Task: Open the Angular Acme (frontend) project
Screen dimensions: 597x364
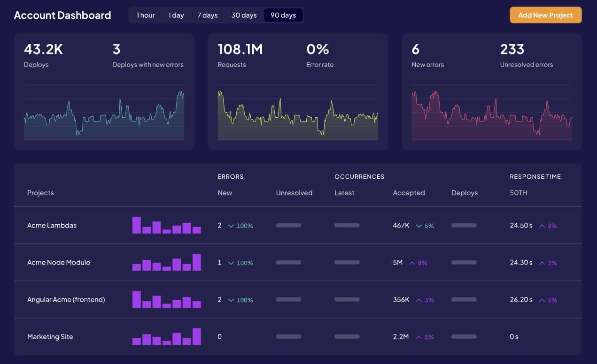Action: click(x=66, y=299)
